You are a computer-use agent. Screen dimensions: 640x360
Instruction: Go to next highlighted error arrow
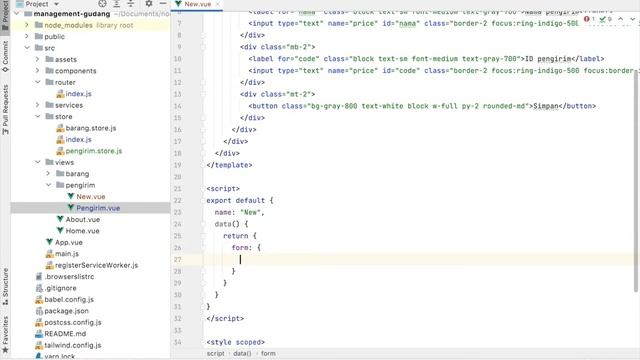632,19
